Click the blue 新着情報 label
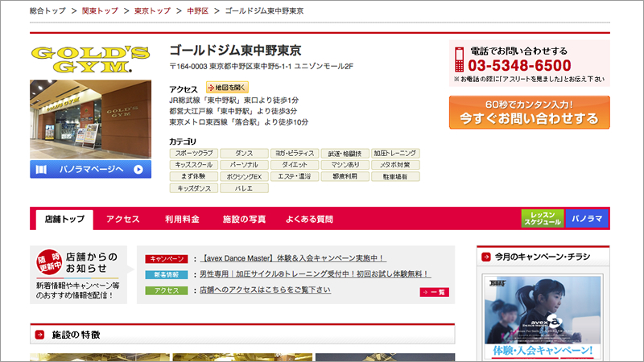The height and width of the screenshot is (362, 644). tap(167, 274)
